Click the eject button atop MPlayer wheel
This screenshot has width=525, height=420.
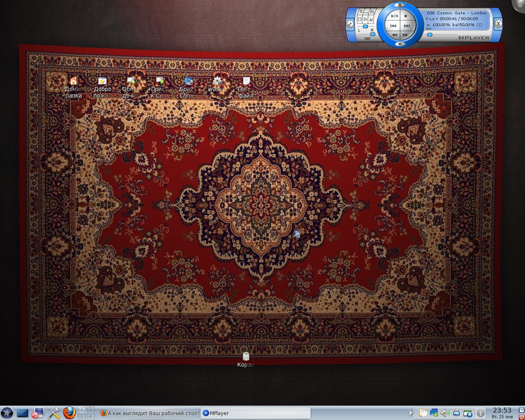tap(400, 5)
